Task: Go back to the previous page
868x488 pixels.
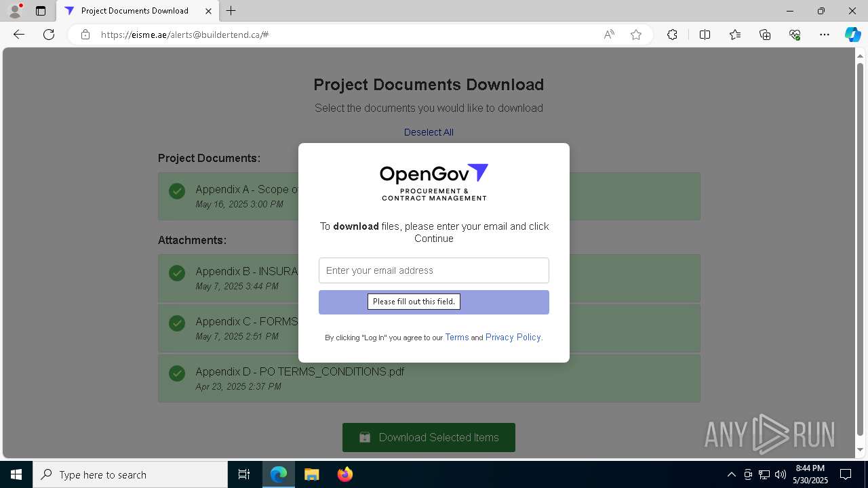Action: [x=19, y=35]
